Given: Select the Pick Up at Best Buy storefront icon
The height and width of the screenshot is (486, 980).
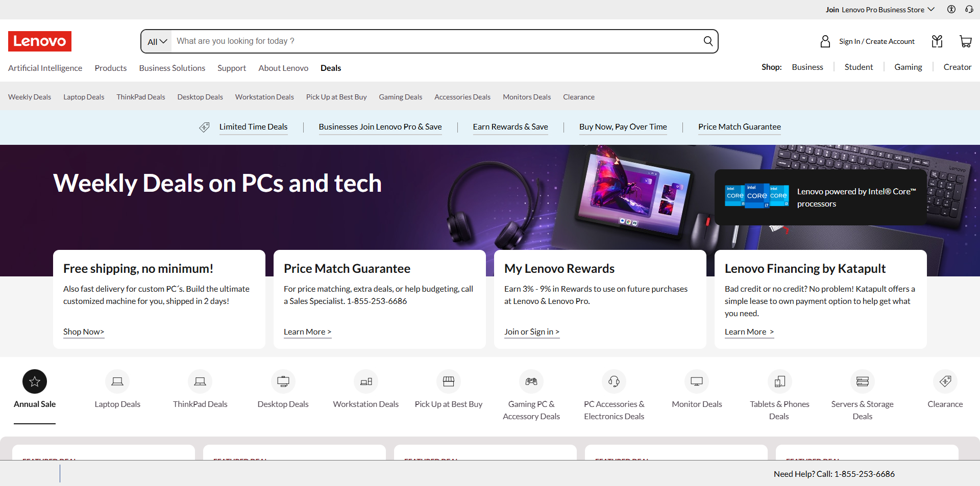Looking at the screenshot, I should point(448,381).
